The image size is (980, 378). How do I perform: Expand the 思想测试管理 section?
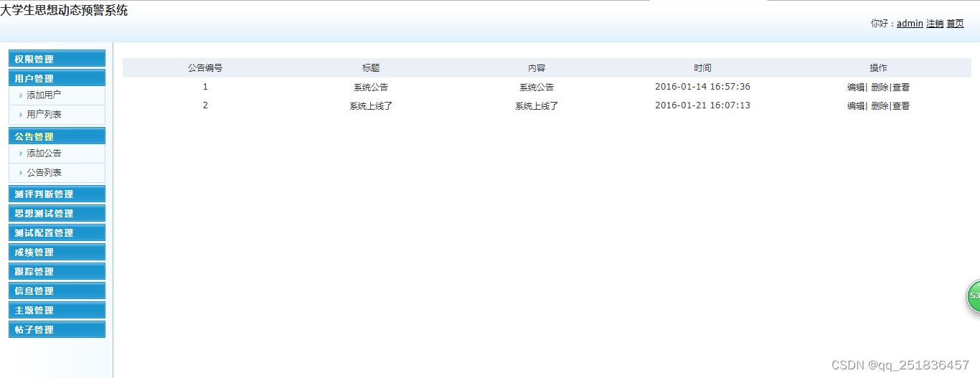(57, 213)
